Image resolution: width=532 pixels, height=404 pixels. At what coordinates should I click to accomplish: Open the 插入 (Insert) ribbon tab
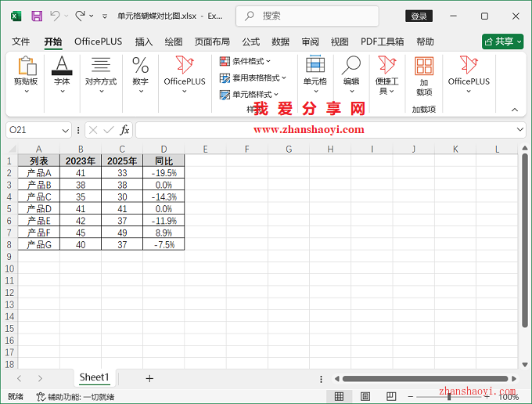point(144,41)
